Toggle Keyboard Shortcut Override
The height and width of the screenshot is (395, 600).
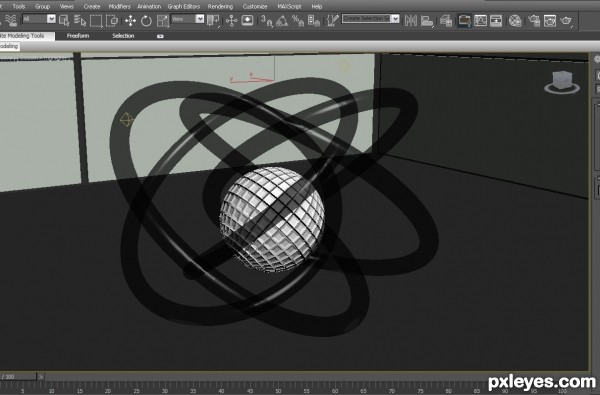(x=247, y=20)
